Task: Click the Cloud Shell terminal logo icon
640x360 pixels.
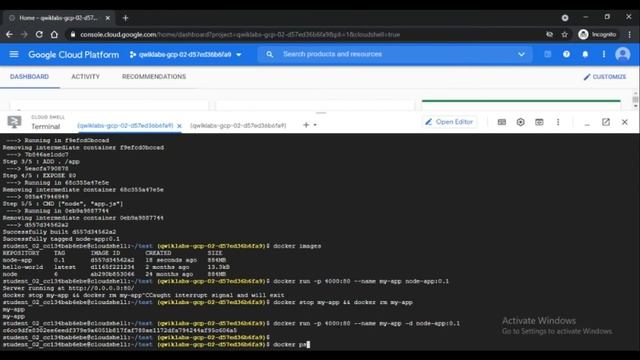Action: click(x=14, y=122)
